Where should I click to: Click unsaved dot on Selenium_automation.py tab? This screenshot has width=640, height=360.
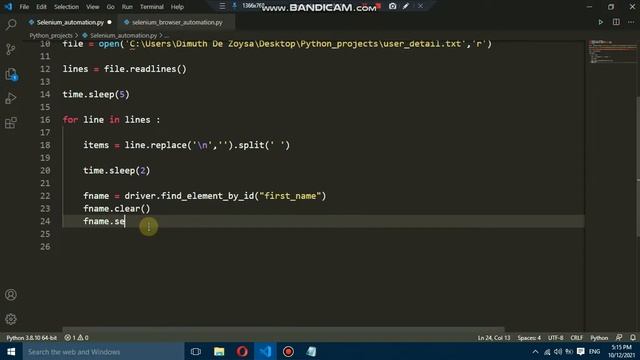click(x=109, y=22)
